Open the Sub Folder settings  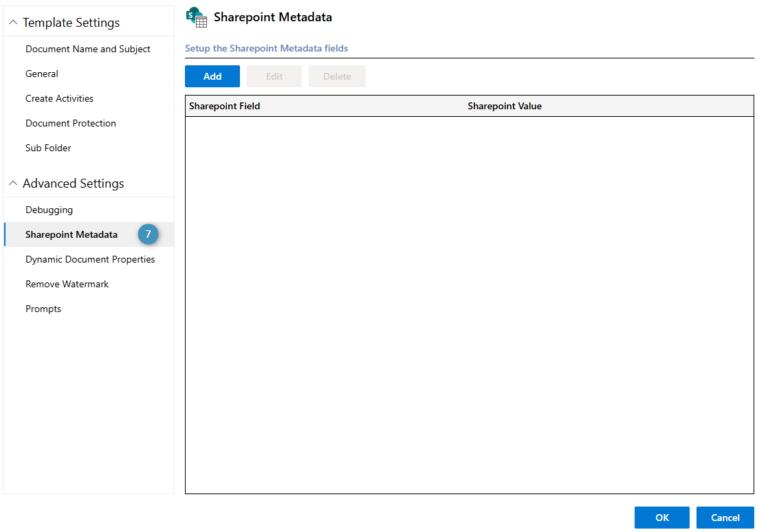[x=48, y=148]
